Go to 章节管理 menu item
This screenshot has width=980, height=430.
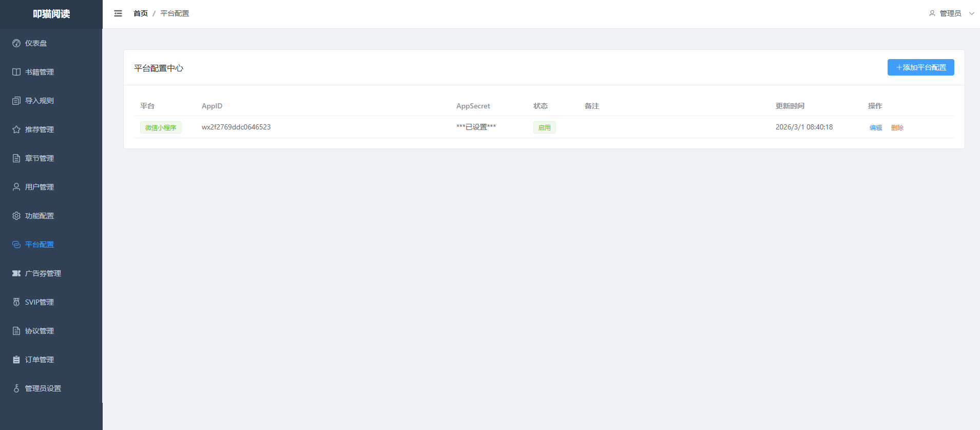click(x=40, y=158)
